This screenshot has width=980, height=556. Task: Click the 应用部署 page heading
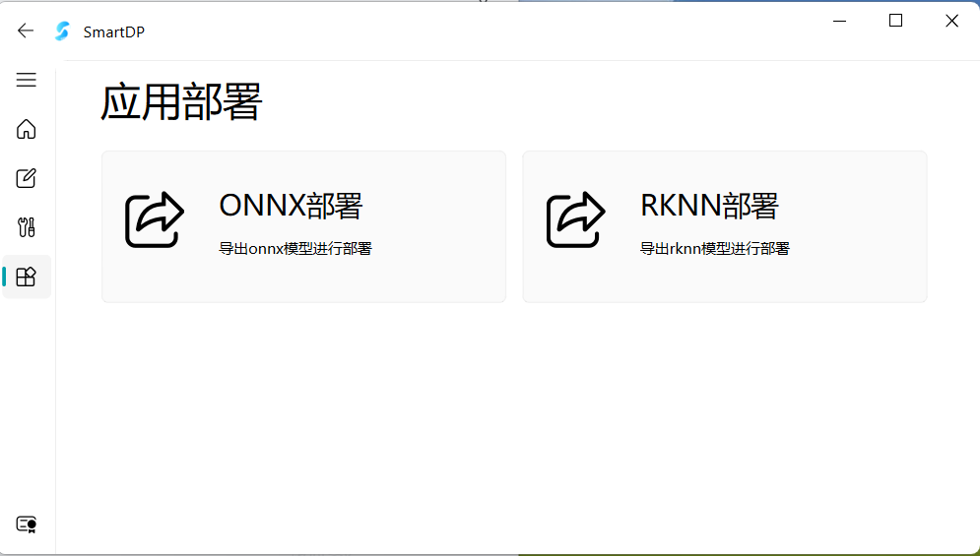pos(181,101)
